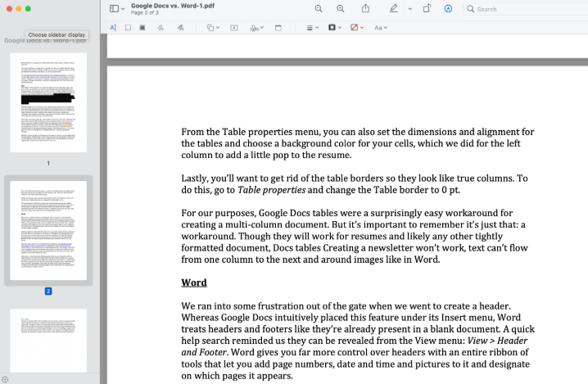
Task: Open the Fill Color dropdown
Action: (356, 27)
